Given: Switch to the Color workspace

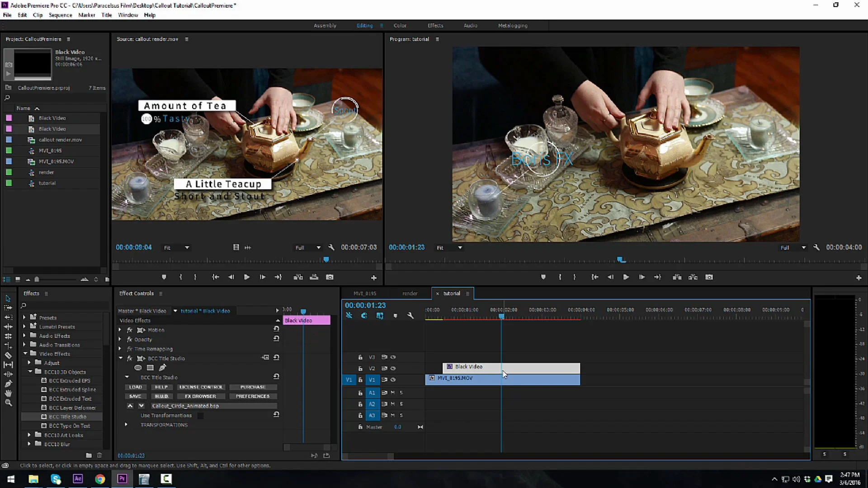Looking at the screenshot, I should click(400, 26).
